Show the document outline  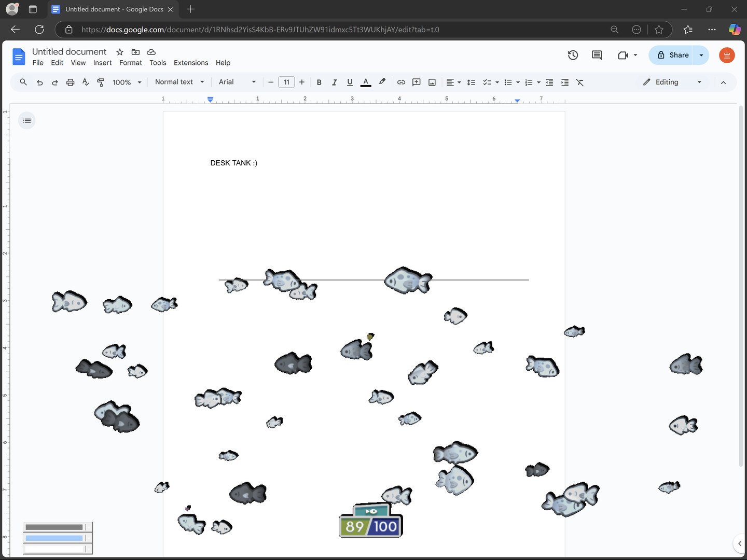coord(27,121)
